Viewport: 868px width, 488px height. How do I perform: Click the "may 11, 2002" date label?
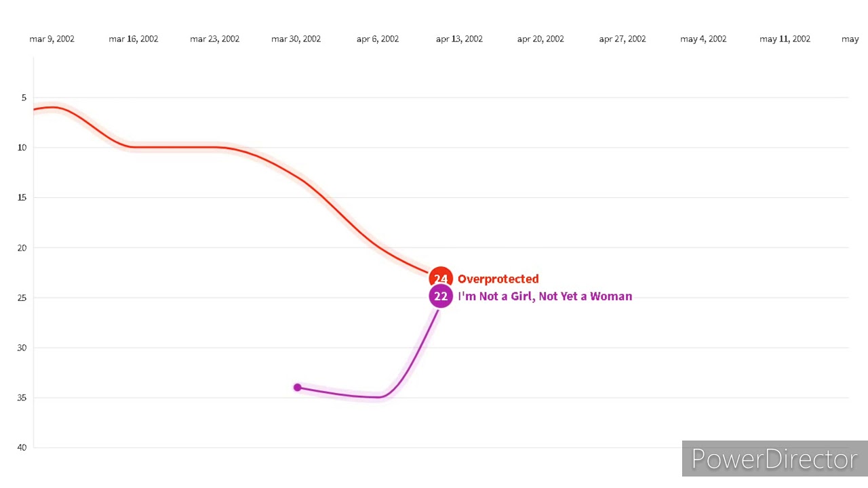[785, 39]
